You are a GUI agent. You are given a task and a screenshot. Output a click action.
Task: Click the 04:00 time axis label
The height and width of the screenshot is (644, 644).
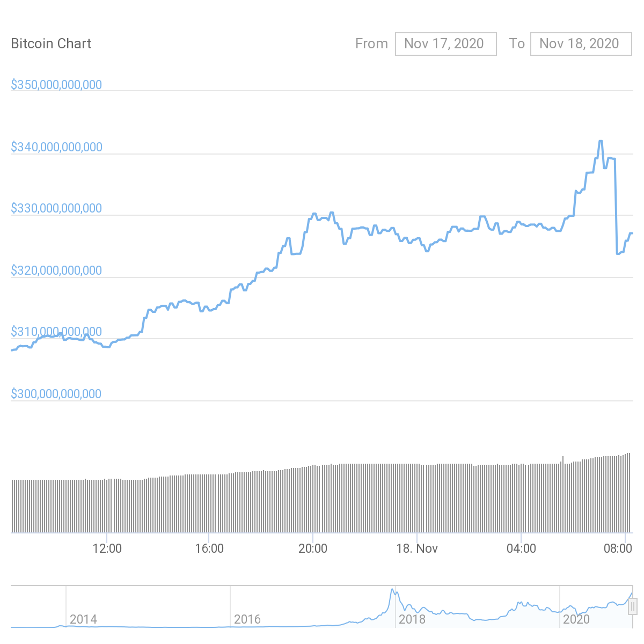tap(521, 548)
